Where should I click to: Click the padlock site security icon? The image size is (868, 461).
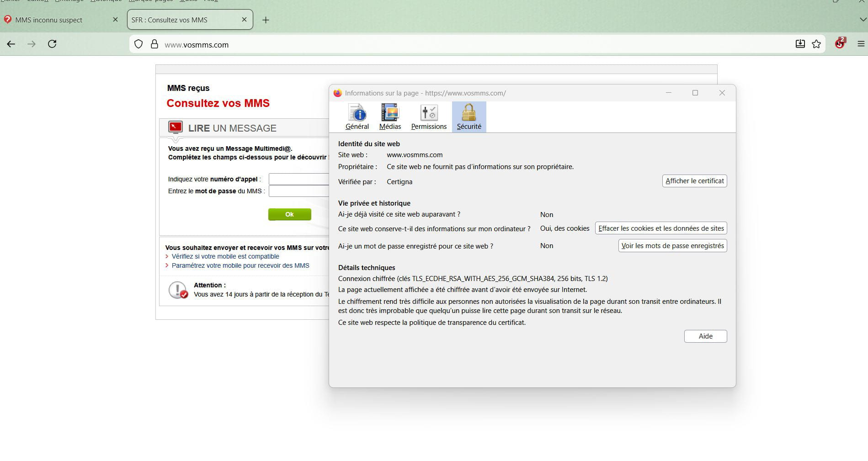click(x=154, y=44)
